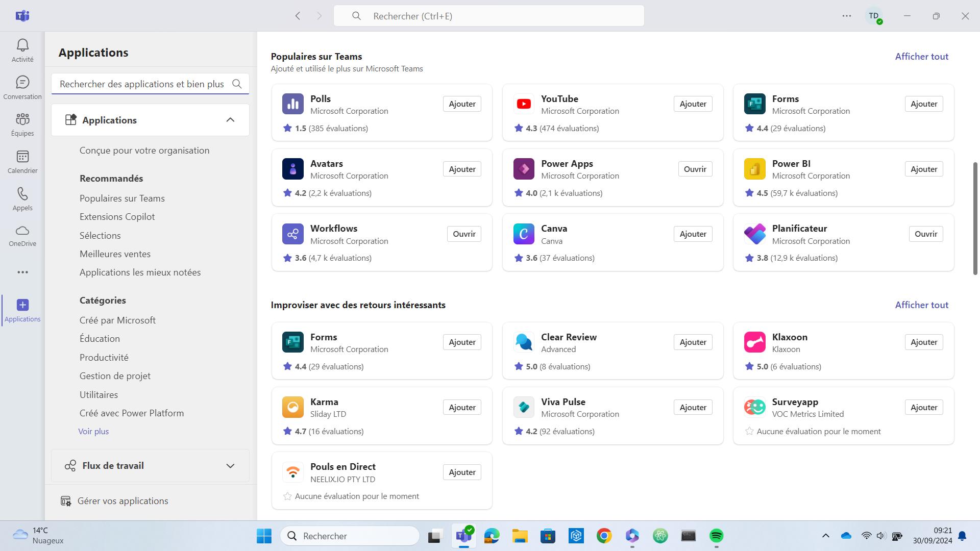Add the Canva app
The width and height of the screenshot is (980, 551).
click(x=693, y=234)
